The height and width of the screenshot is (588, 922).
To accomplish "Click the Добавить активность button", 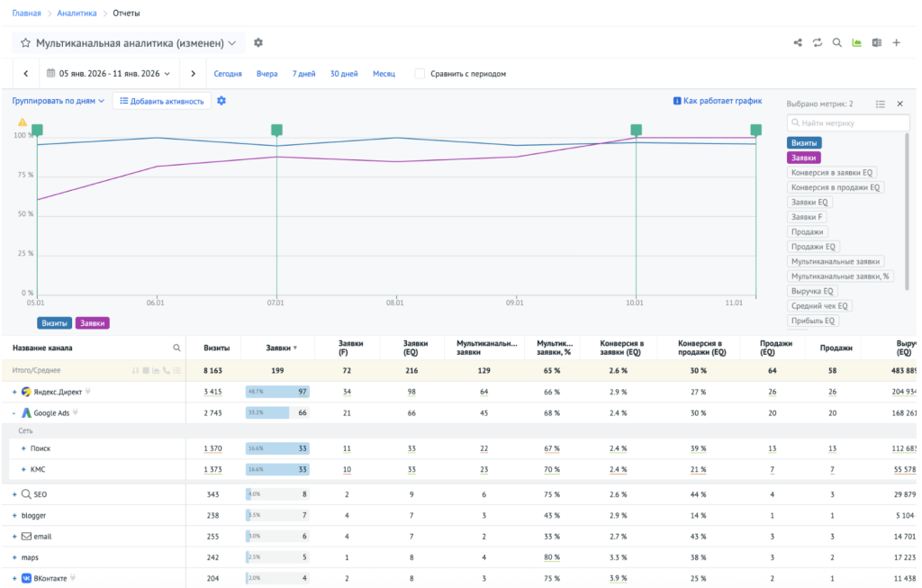I will [162, 101].
